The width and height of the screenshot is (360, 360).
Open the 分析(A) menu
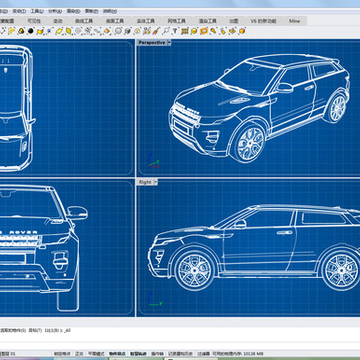(55, 11)
